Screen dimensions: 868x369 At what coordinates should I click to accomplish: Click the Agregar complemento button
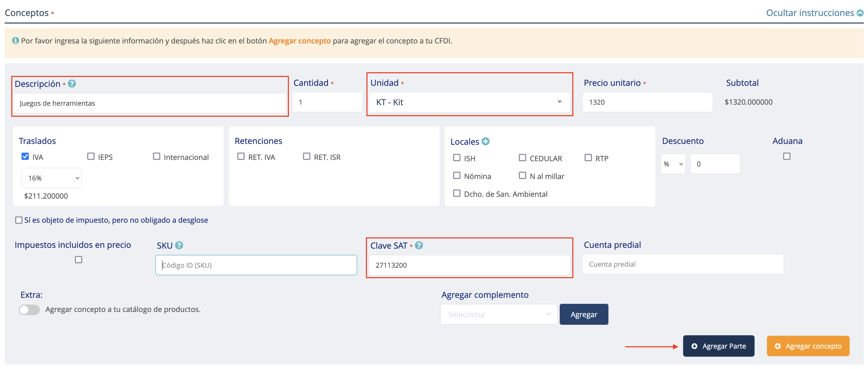584,315
